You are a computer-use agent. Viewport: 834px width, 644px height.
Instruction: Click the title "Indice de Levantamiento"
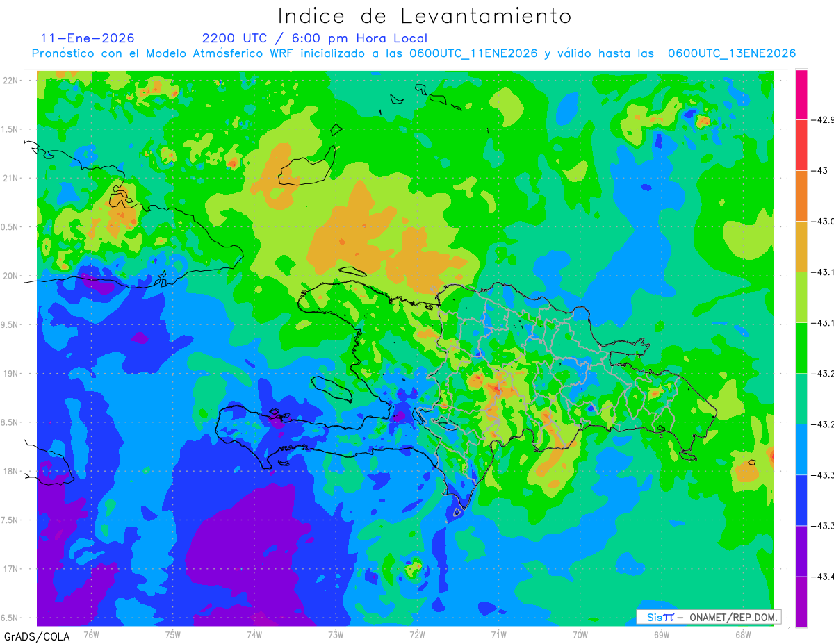(425, 16)
